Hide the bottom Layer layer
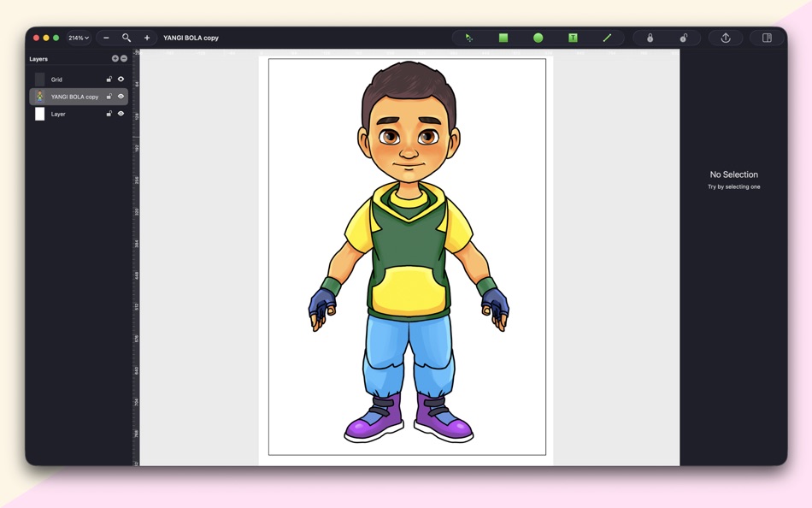This screenshot has width=812, height=508. pyautogui.click(x=121, y=114)
